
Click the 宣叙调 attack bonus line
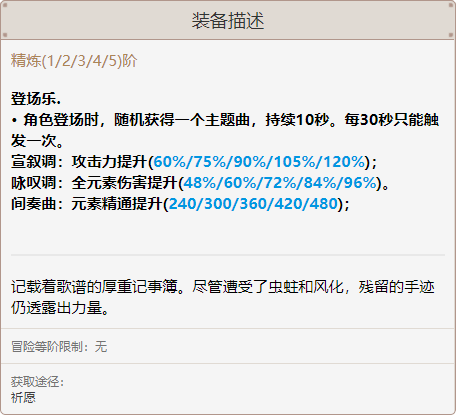pos(194,162)
